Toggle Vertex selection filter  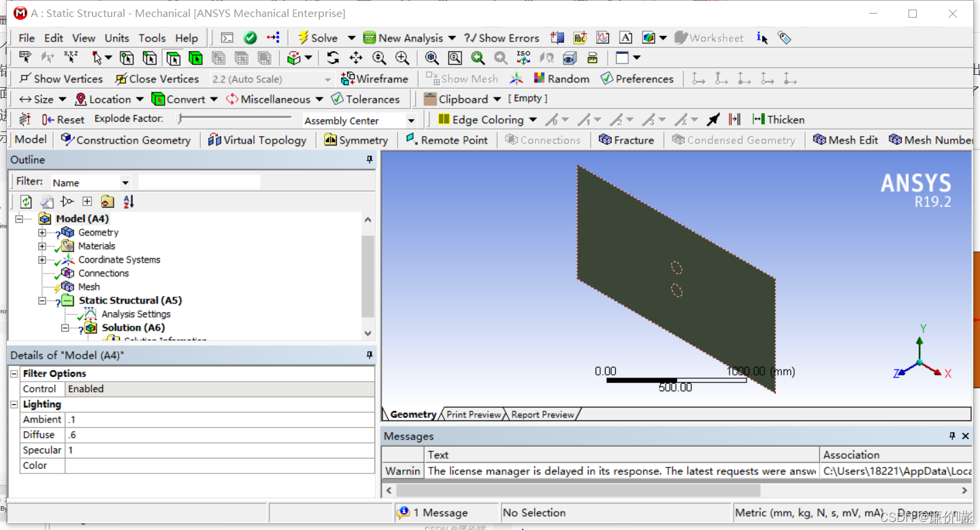tap(127, 58)
